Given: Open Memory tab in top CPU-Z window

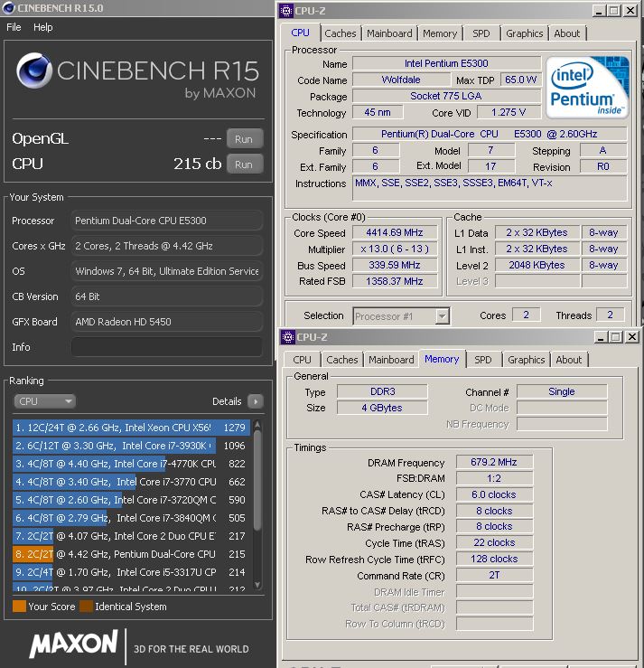Looking at the screenshot, I should [x=440, y=33].
